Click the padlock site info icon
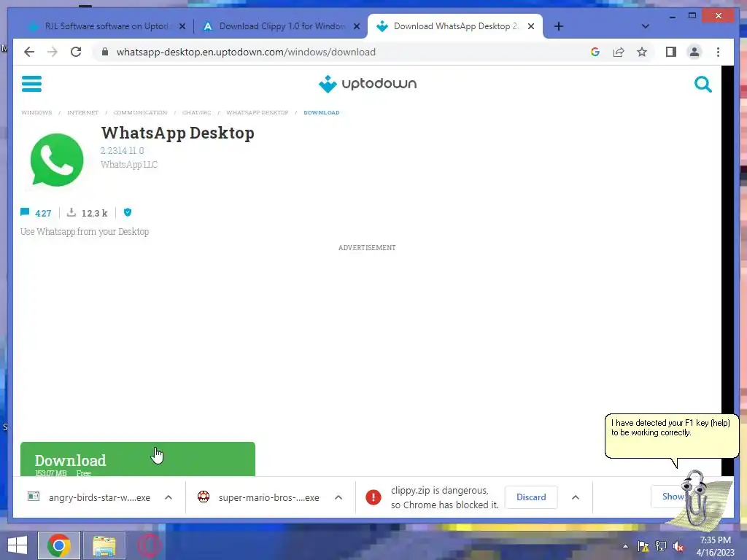747x560 pixels. [x=105, y=52]
